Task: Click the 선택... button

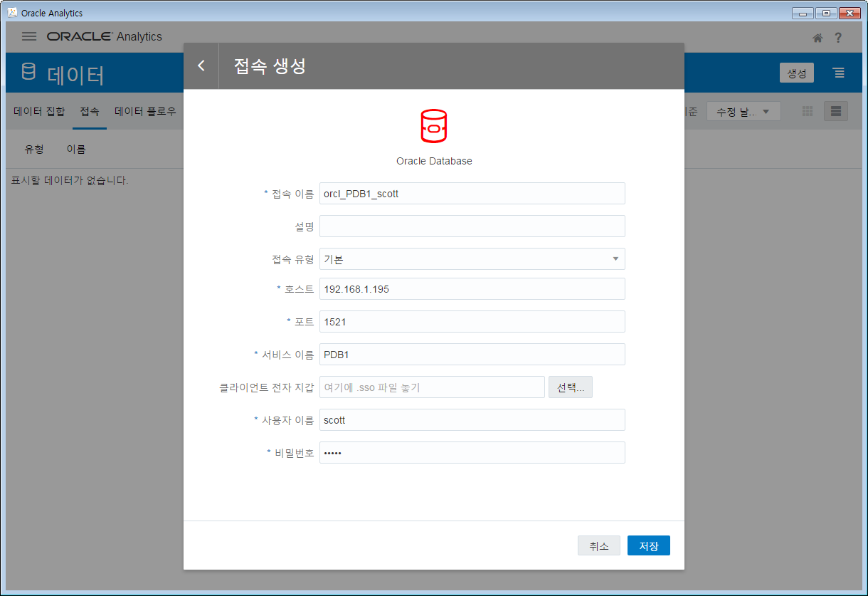Action: (571, 387)
